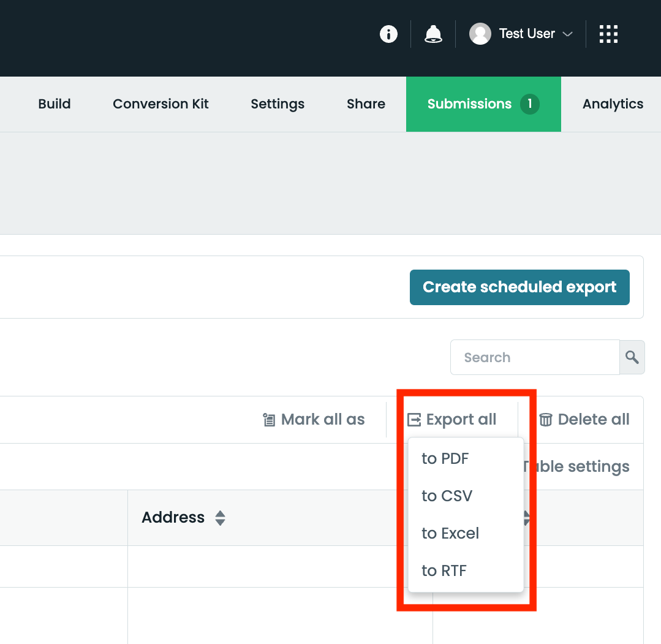Click the Test User avatar
661x644 pixels.
coord(480,34)
